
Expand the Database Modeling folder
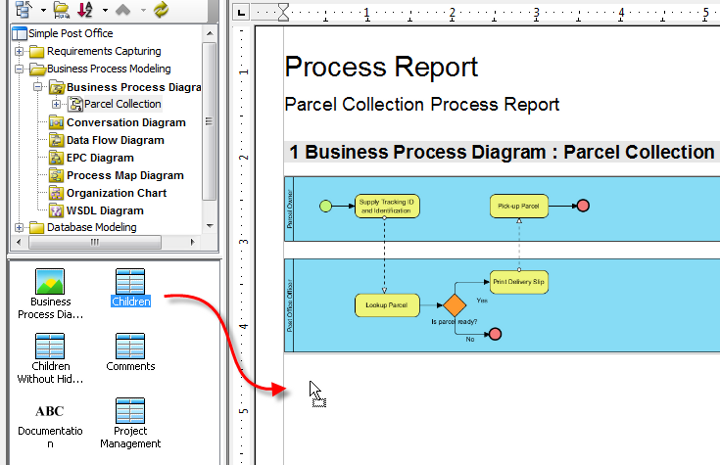pos(19,227)
